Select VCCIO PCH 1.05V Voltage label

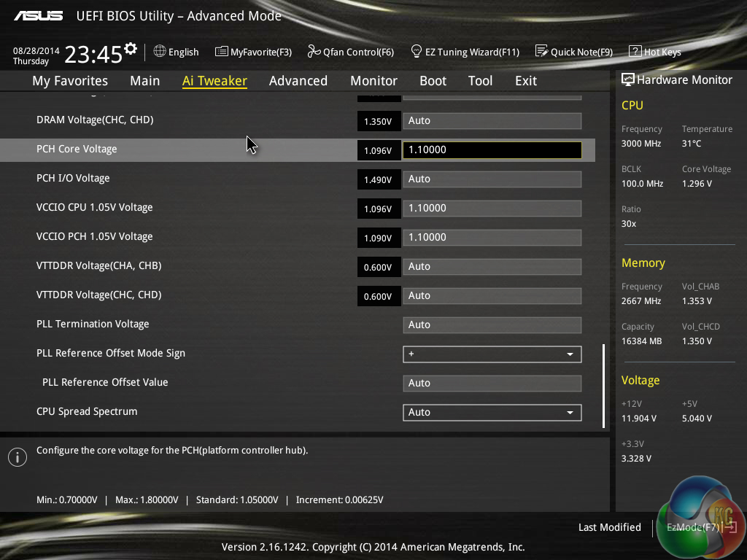pos(95,236)
